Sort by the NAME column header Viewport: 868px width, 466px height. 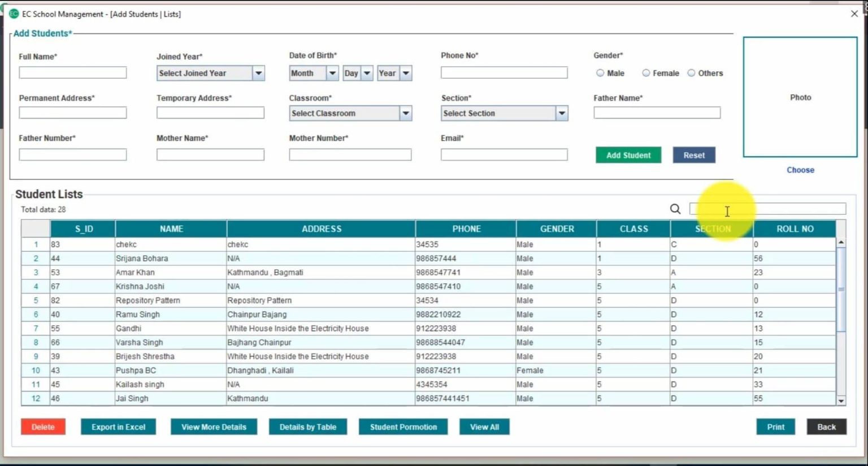point(171,228)
